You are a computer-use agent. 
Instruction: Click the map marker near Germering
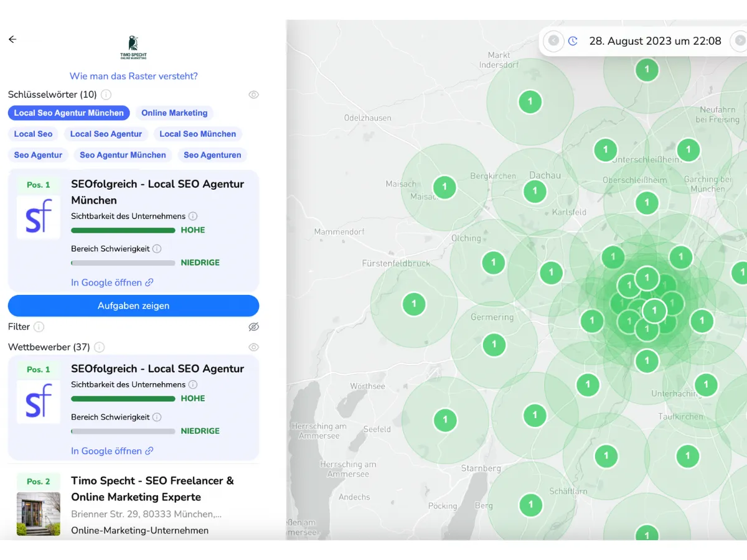pos(494,344)
